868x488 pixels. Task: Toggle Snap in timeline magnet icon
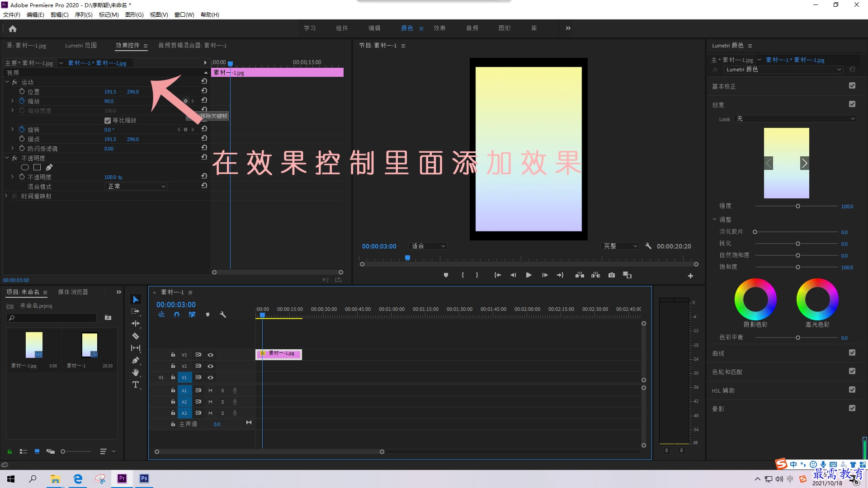click(x=177, y=314)
